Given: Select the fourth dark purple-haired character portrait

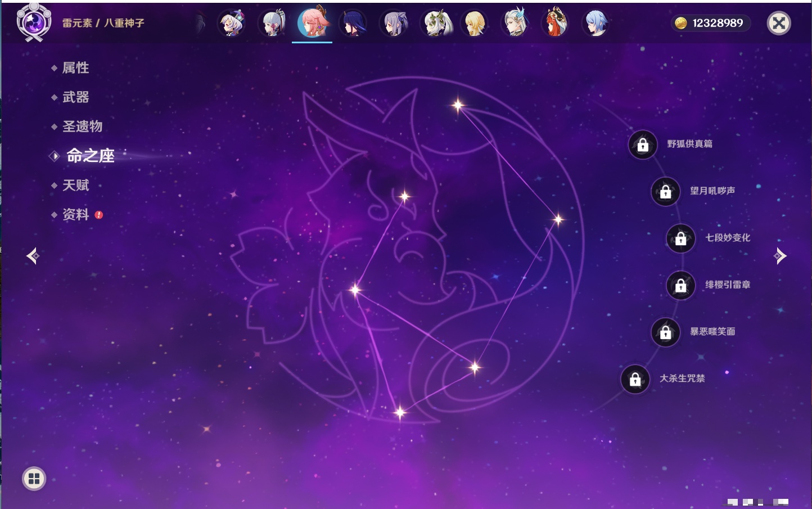Looking at the screenshot, I should 353,23.
